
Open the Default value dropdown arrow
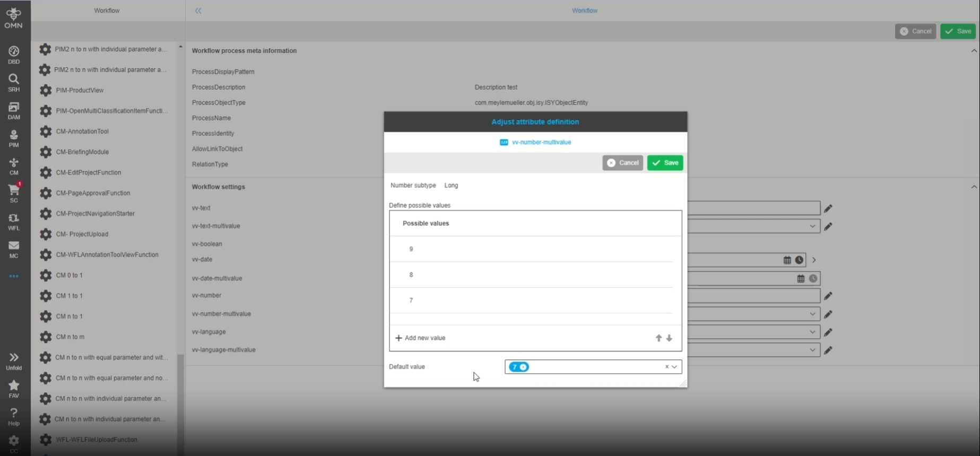coord(674,367)
